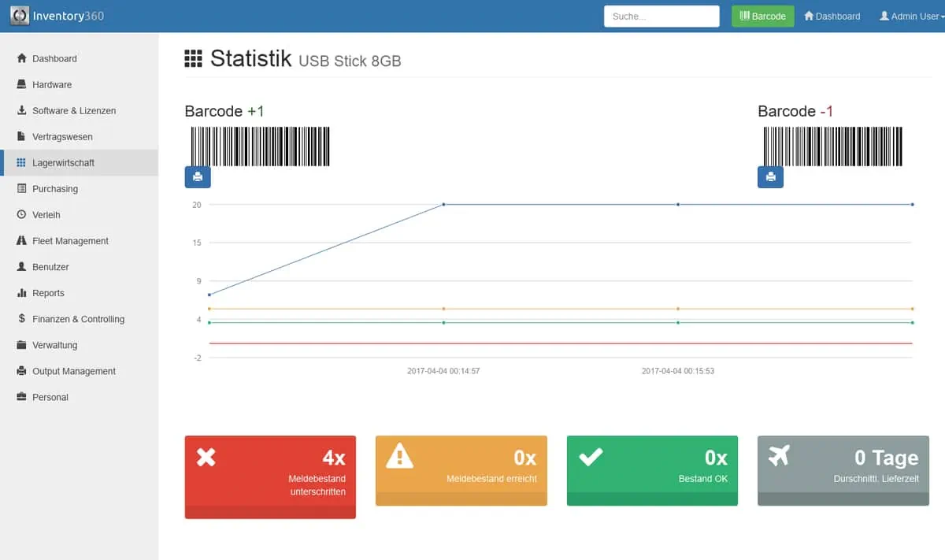This screenshot has width=945, height=560.
Task: Click the Suche search field
Action: pos(661,17)
